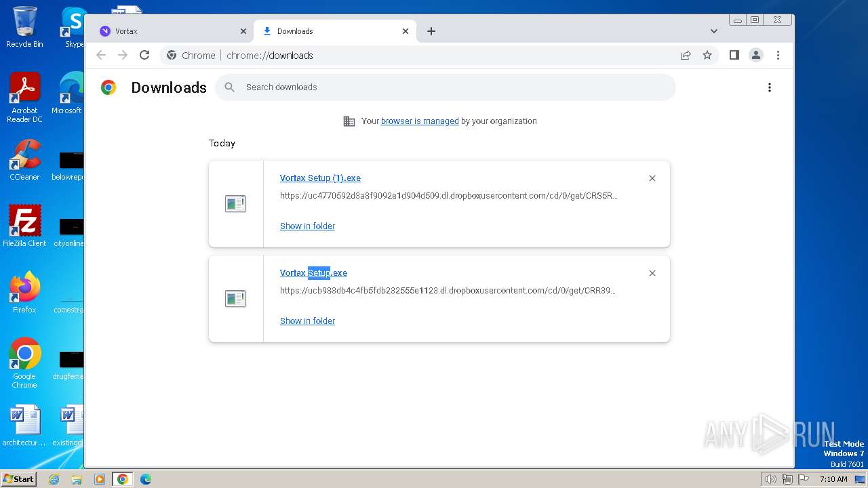
Task: Click the uc4770592 dropbox source URL
Action: (448, 196)
